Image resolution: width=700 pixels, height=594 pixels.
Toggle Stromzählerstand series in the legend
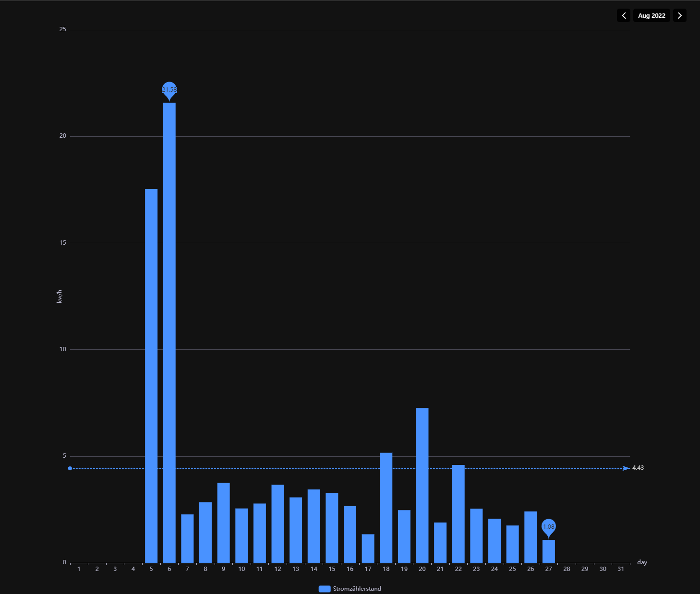[357, 589]
